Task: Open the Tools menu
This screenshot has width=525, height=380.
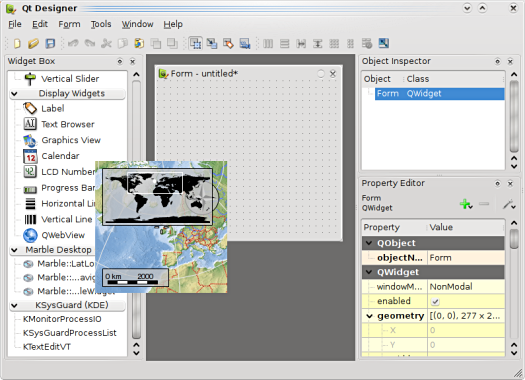Action: click(101, 24)
